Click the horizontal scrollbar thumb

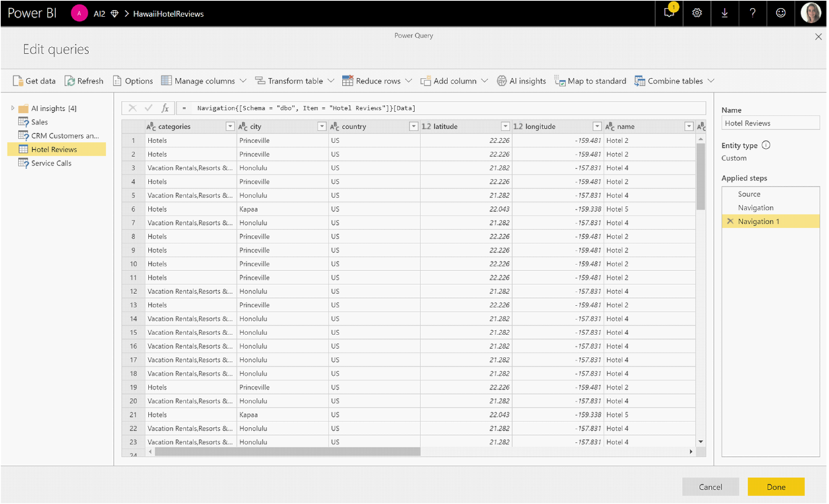tap(288, 452)
